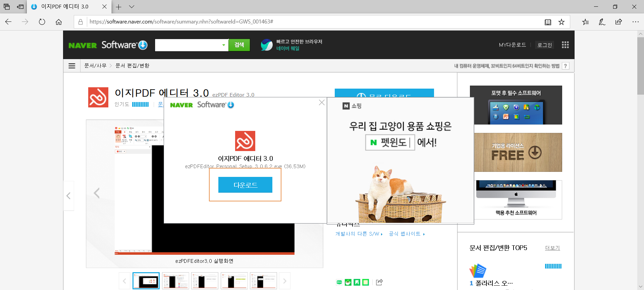Click 더보기 for 문서 편집/변환 TOP5
The image size is (644, 290).
click(552, 248)
